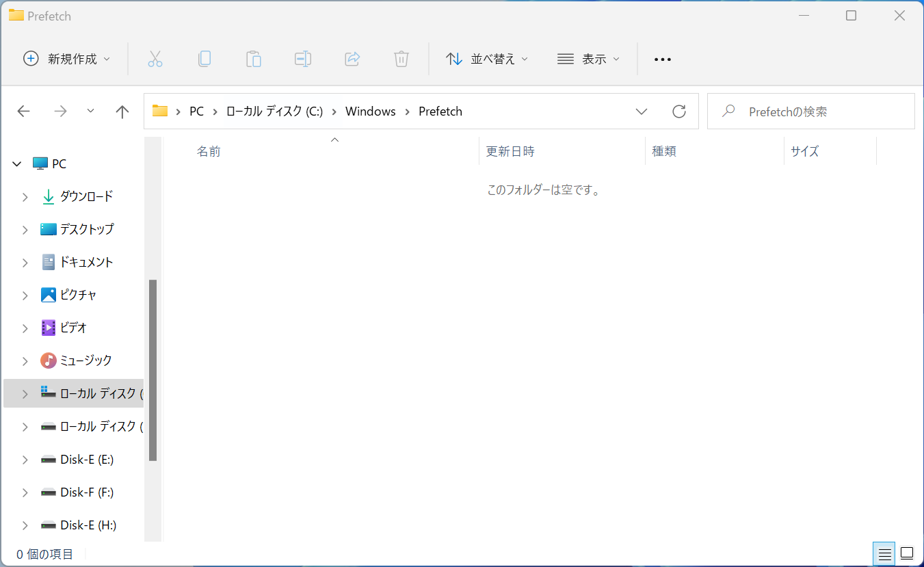Expand the ドキュメント tree node
Image resolution: width=924 pixels, height=567 pixels.
click(25, 263)
